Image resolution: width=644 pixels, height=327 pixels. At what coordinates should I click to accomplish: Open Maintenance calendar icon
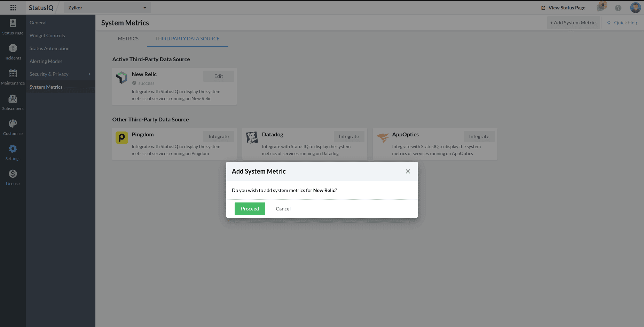(x=13, y=74)
